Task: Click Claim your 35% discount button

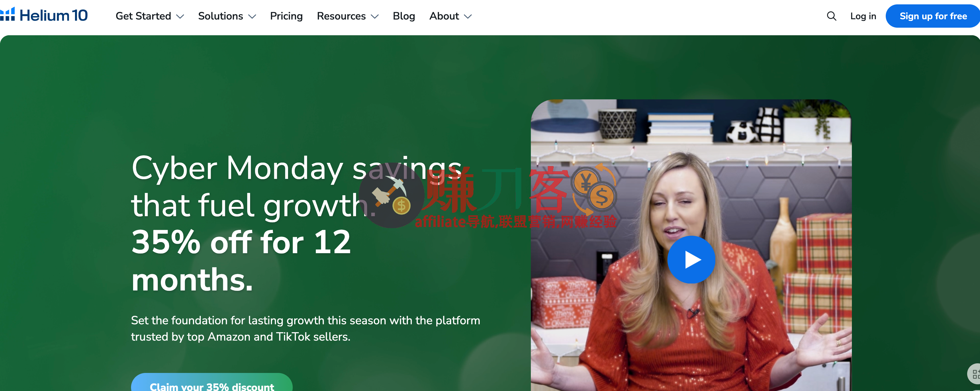Action: pyautogui.click(x=212, y=385)
